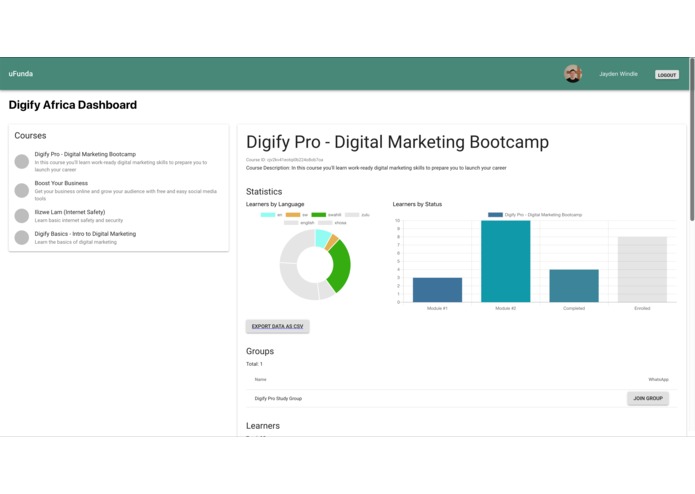Click the Statistics section heading
The image size is (695, 494).
[264, 192]
